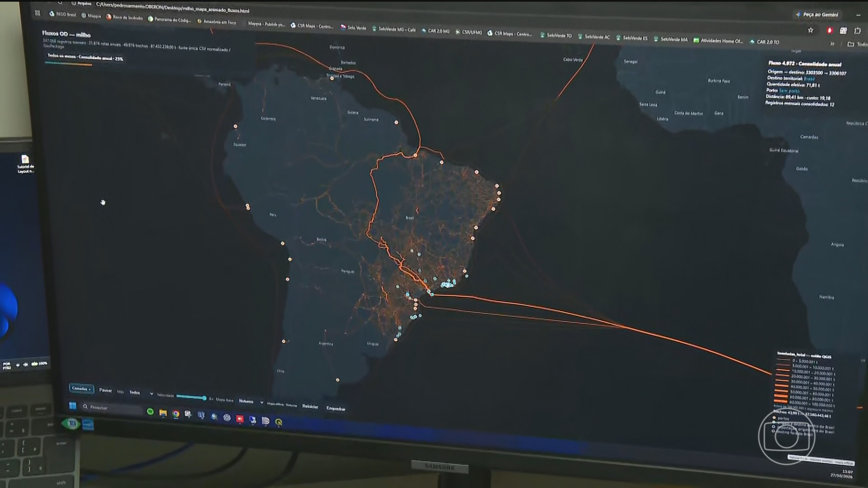Screen dimensions: 868x488
Task: Click the Chrome taskbar icon
Action: click(x=176, y=414)
